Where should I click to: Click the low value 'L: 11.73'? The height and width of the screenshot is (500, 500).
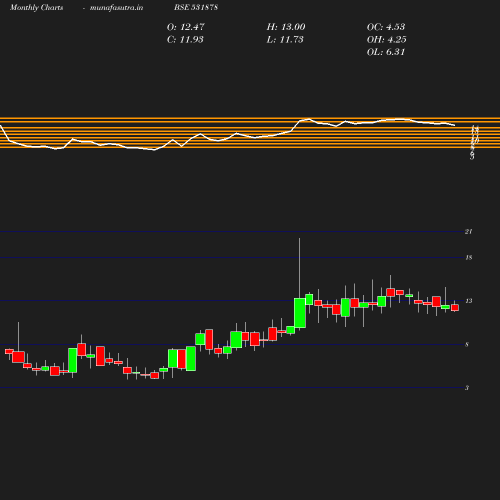[x=285, y=40]
